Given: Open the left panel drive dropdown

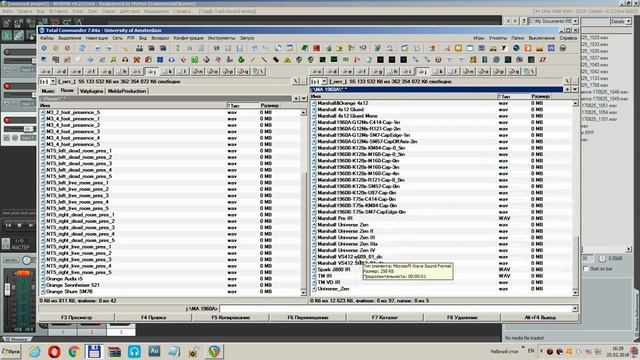Looking at the screenshot, I should pyautogui.click(x=53, y=82).
